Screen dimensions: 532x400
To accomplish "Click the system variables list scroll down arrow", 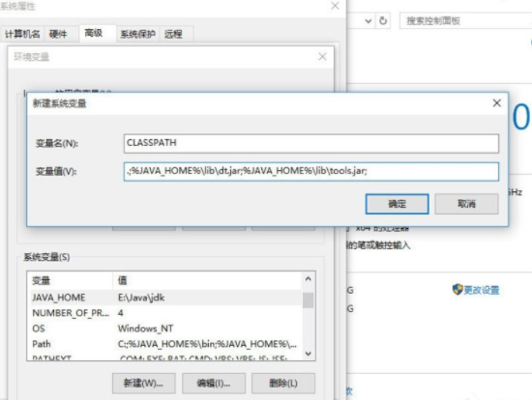I will 308,354.
